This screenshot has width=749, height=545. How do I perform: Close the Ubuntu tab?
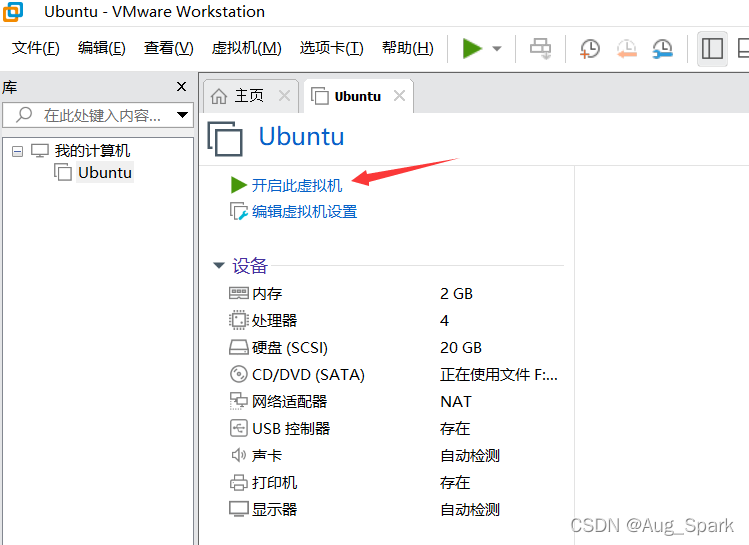399,96
